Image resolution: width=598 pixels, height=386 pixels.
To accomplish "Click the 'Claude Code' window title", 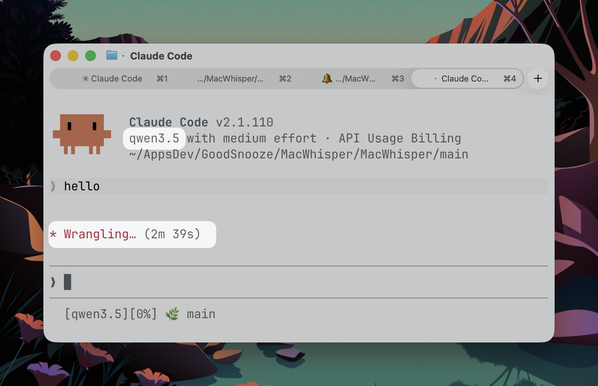I will pos(161,56).
